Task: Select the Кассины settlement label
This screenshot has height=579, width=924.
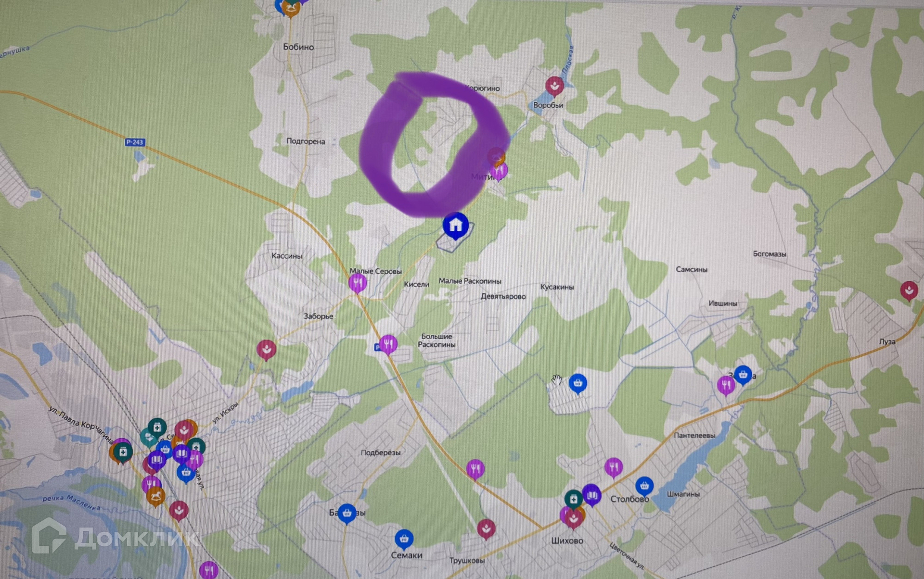Action: [287, 256]
